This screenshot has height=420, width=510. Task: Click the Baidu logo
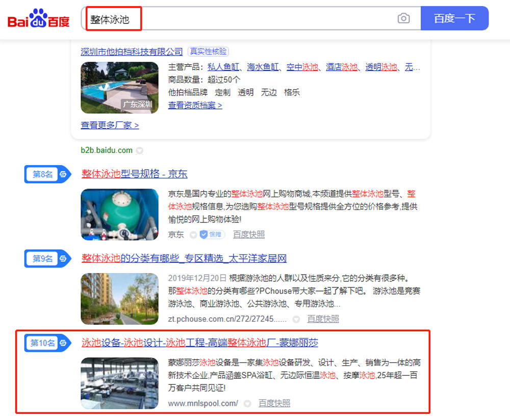pyautogui.click(x=38, y=19)
